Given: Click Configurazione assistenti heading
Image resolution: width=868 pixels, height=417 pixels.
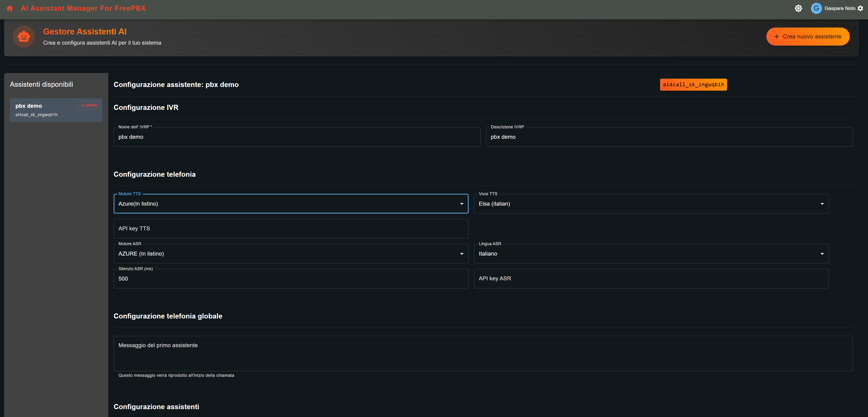Looking at the screenshot, I should pyautogui.click(x=156, y=407).
